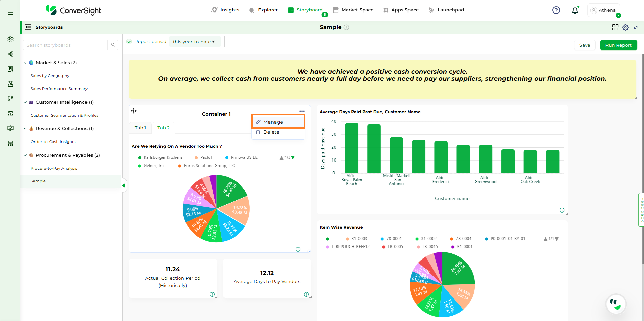Toggle the Report period checkbox
Viewport: 644px width, 321px height.
pos(129,42)
